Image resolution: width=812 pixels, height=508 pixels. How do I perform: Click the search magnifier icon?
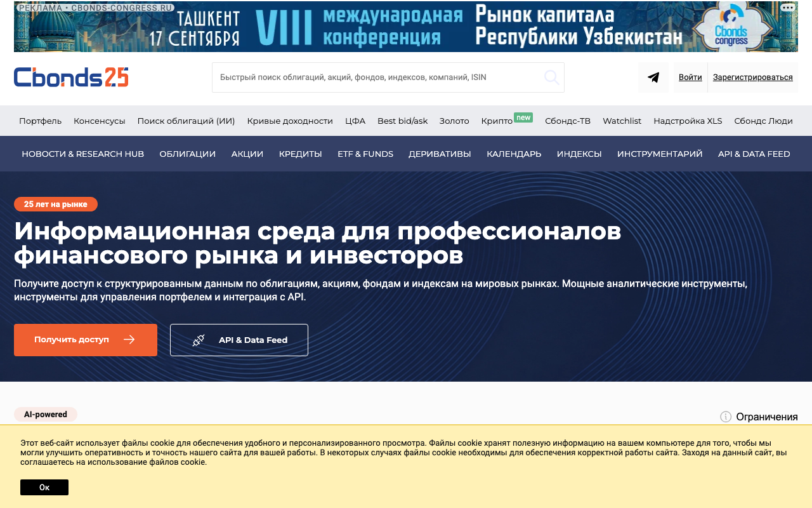point(551,77)
